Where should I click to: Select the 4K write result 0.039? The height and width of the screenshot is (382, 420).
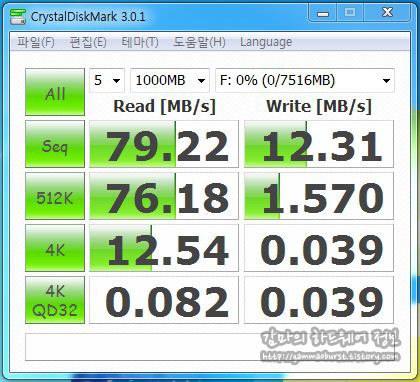tap(319, 248)
